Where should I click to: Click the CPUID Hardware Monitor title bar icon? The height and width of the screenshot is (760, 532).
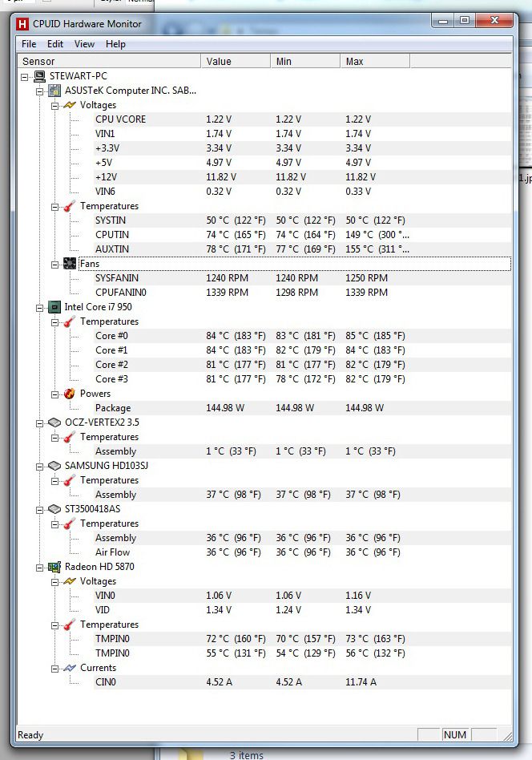[22, 24]
